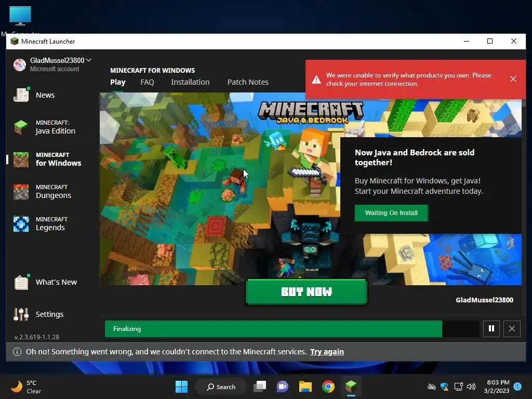
Task: Click the Minecraft Launcher taskbar icon
Action: coord(351,387)
